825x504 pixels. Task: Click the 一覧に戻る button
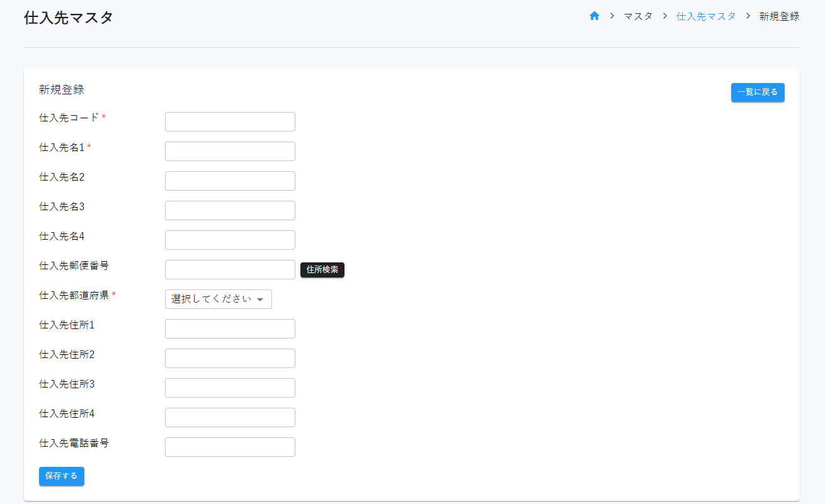point(758,92)
